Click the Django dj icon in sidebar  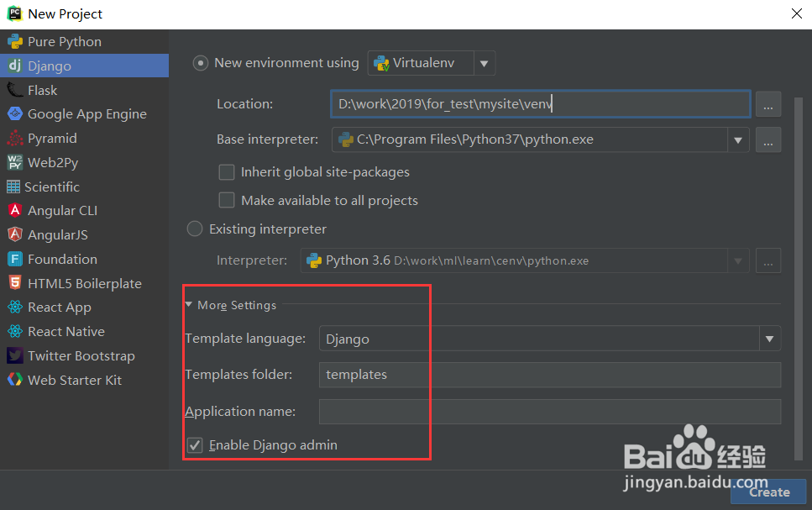[15, 66]
